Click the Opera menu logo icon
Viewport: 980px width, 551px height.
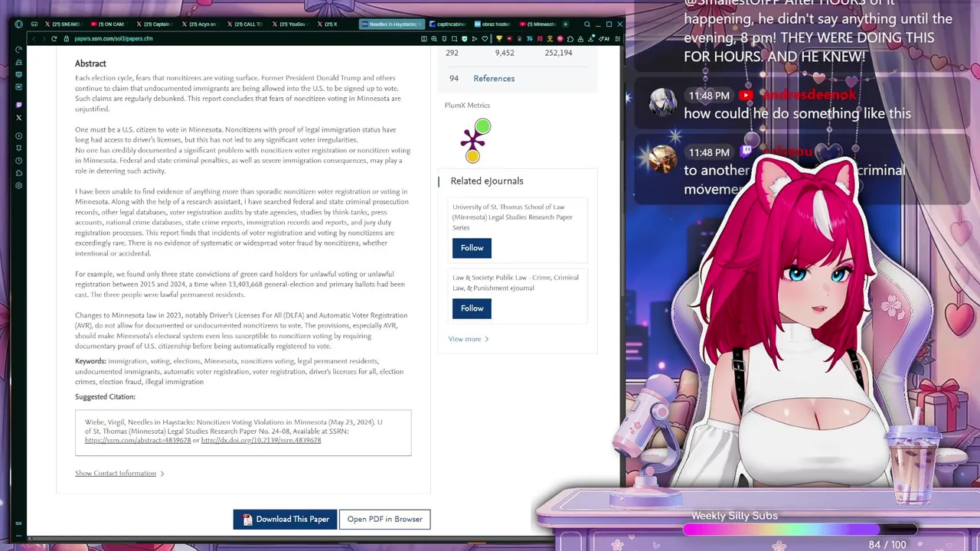[18, 24]
